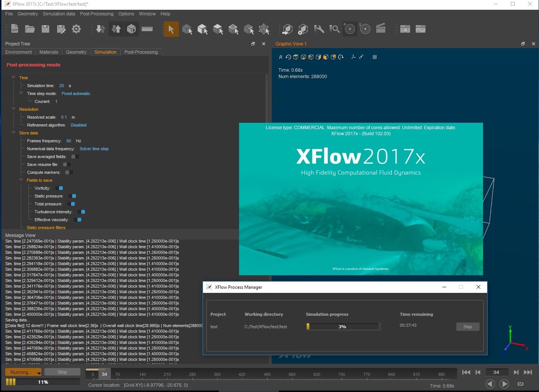The width and height of the screenshot is (539, 392).
Task: Open Time step mode Fixed automatic dropdown
Action: click(76, 93)
